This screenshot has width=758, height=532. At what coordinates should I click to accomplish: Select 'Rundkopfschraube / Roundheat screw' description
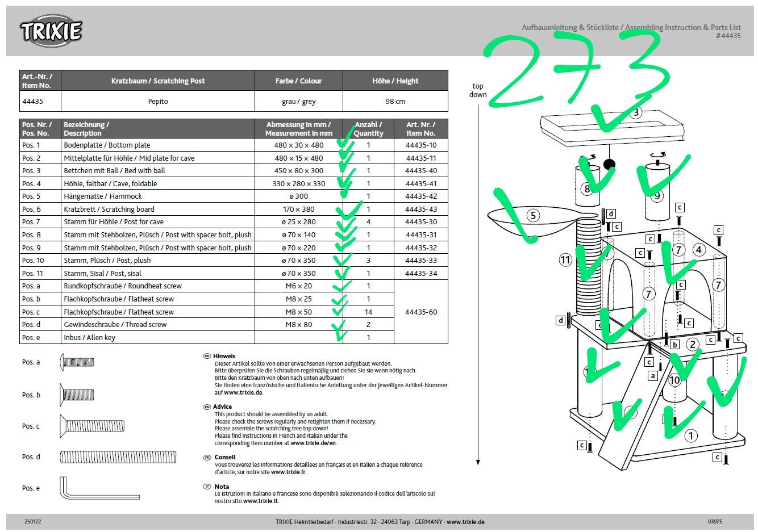123,286
